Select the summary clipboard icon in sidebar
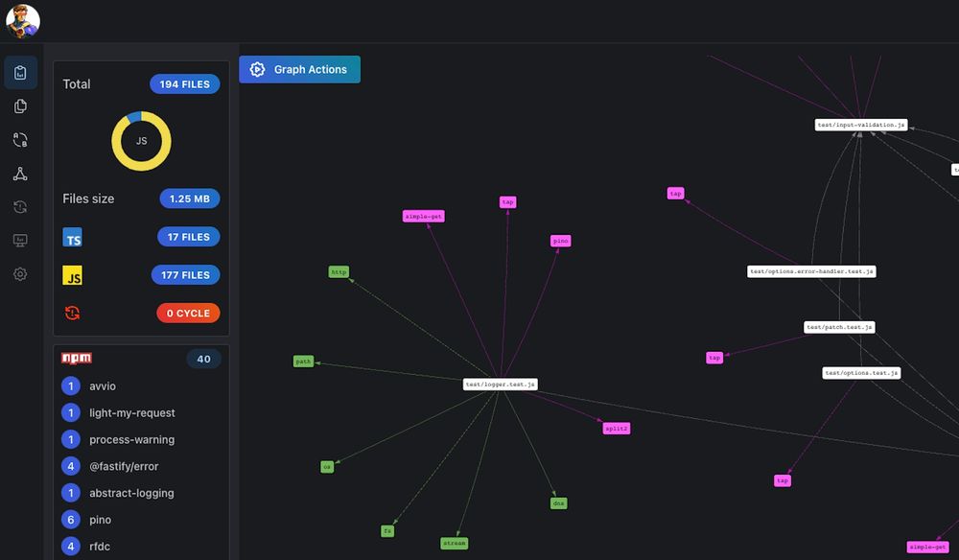959x560 pixels. tap(20, 73)
